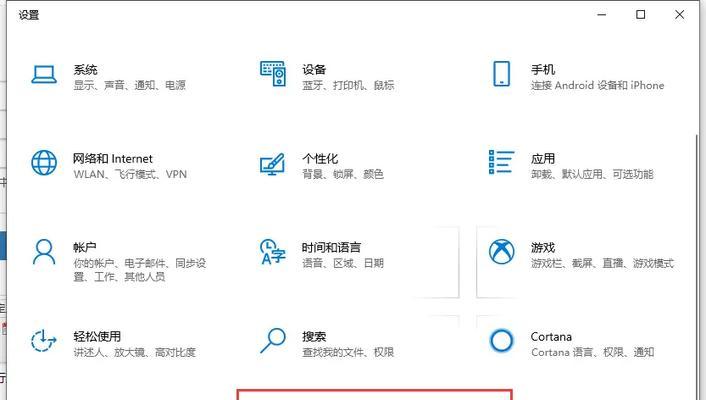Screen dimensions: 706x400
Task: Click 帐户 title text
Action: [85, 247]
